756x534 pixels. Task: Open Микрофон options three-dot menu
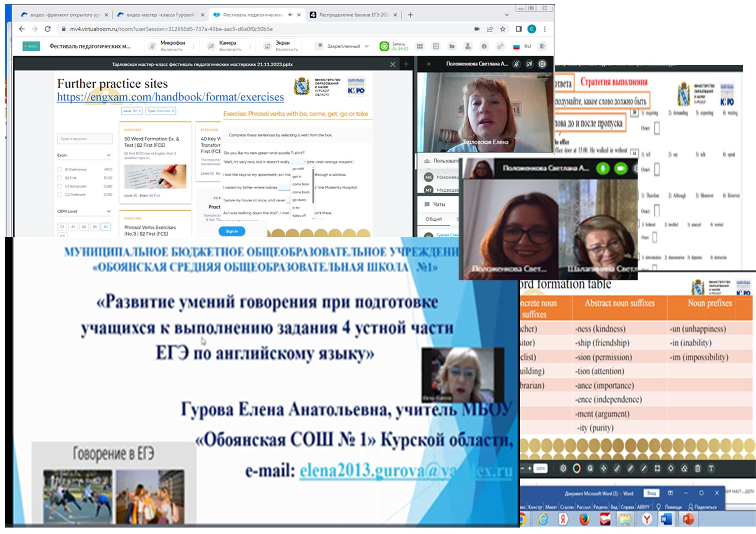point(194,46)
